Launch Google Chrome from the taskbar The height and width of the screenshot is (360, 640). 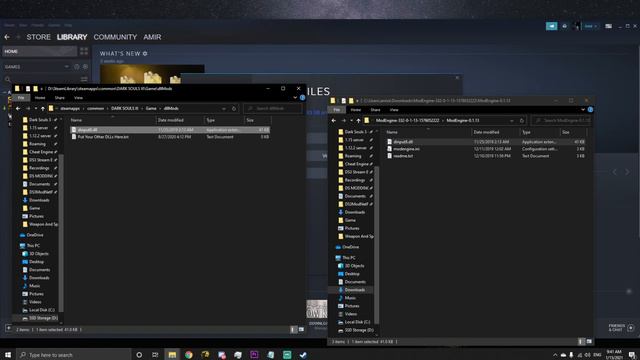pyautogui.click(x=189, y=355)
